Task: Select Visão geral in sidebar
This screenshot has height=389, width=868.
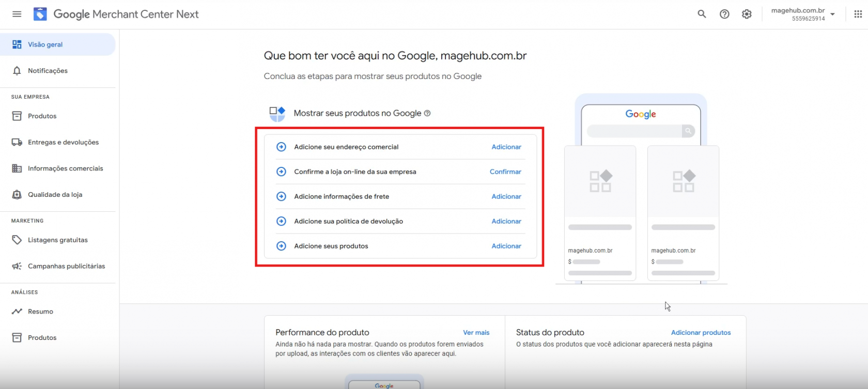Action: tap(58, 44)
